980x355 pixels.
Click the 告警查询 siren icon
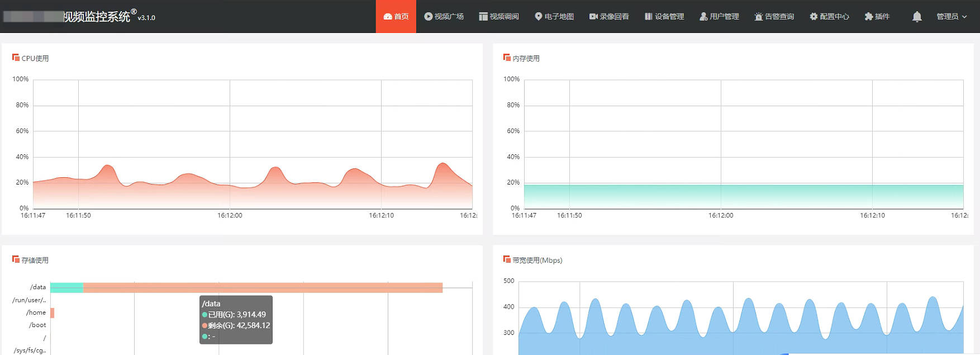click(x=758, y=17)
